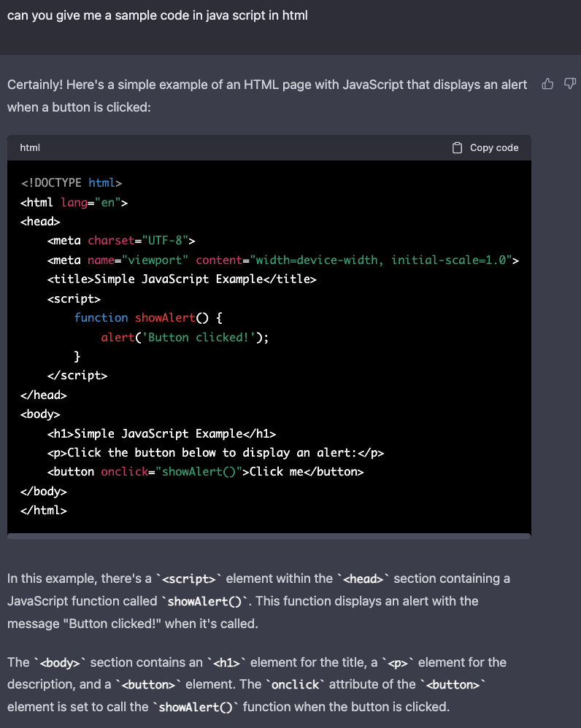Image resolution: width=581 pixels, height=728 pixels.
Task: Click the paragraph starting 'The <body> section contains'
Action: coord(257,684)
